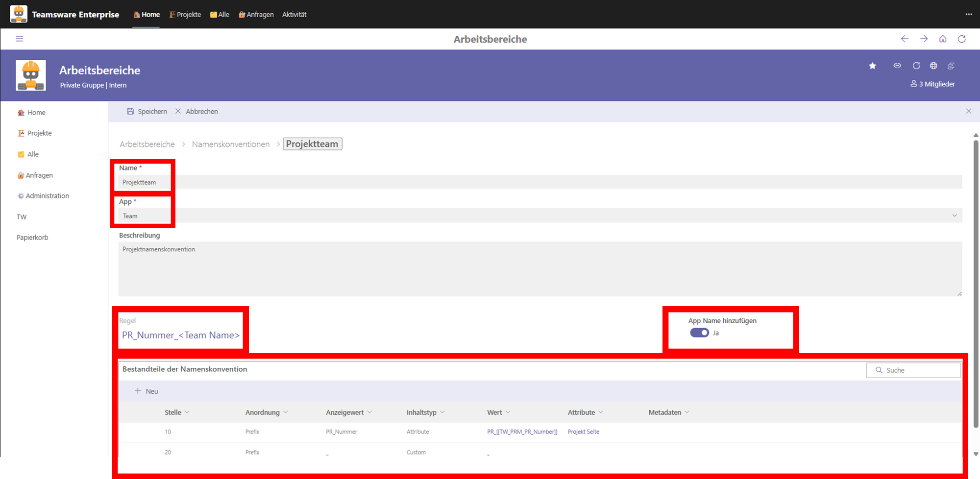This screenshot has height=479, width=980.
Task: Go back with the left arrow icon
Action: (x=905, y=39)
